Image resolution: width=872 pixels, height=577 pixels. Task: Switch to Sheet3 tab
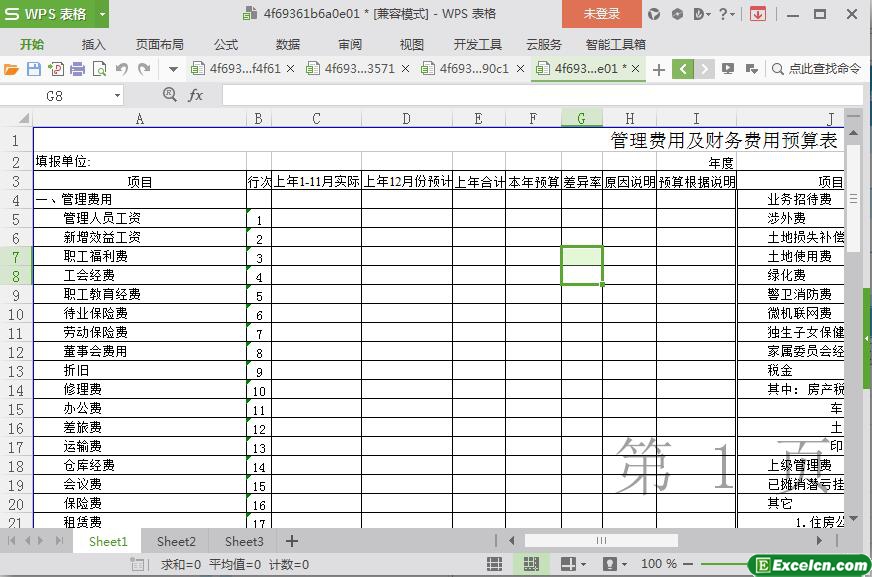pos(244,541)
